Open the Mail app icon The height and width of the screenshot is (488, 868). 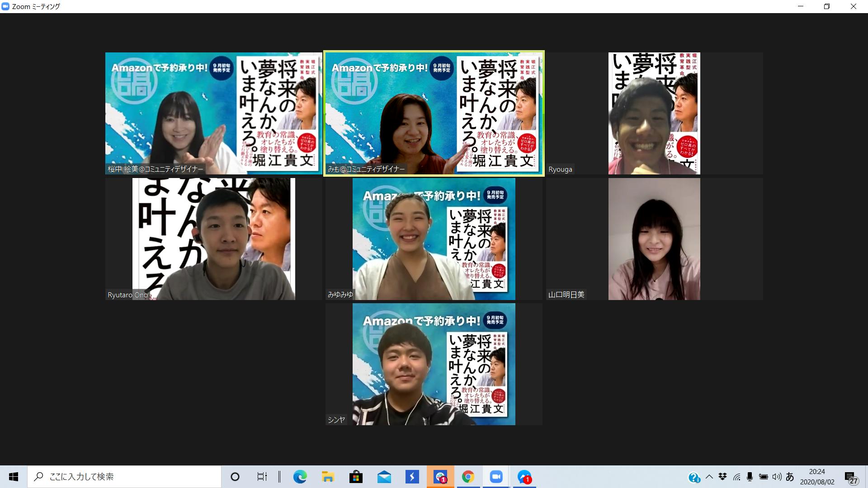[384, 477]
